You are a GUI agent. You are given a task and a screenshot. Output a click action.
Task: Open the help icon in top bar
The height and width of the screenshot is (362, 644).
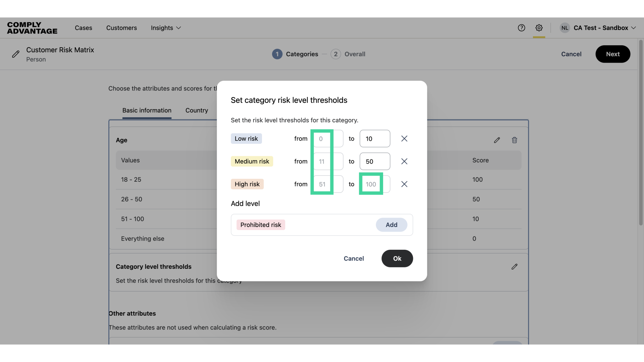pyautogui.click(x=522, y=28)
